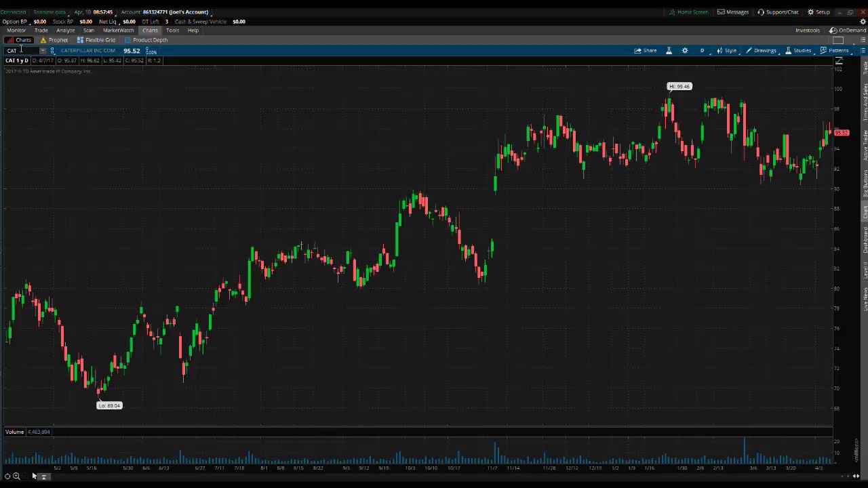Open the Trade sidebar panel

(x=865, y=67)
